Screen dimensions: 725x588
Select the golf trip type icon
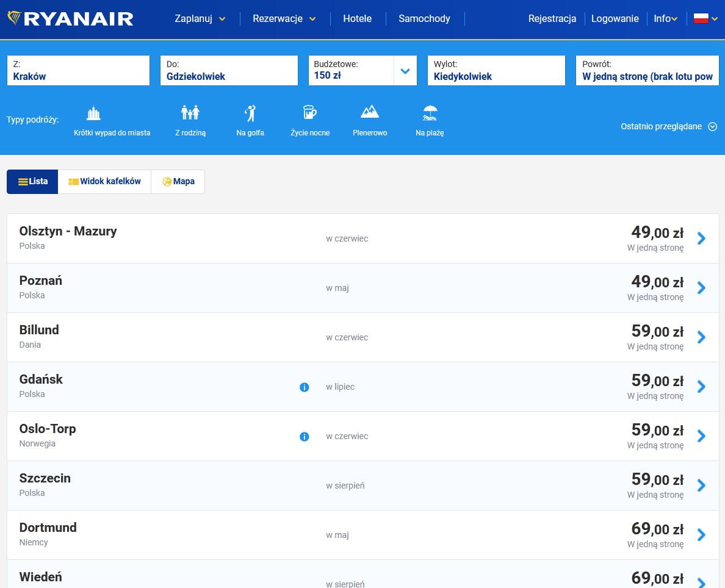click(250, 113)
